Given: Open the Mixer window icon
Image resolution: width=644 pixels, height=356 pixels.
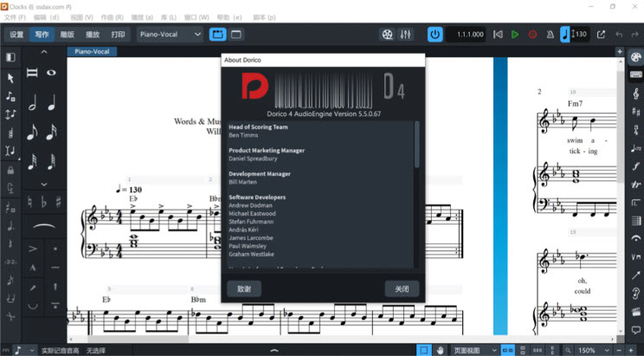Looking at the screenshot, I should (404, 35).
